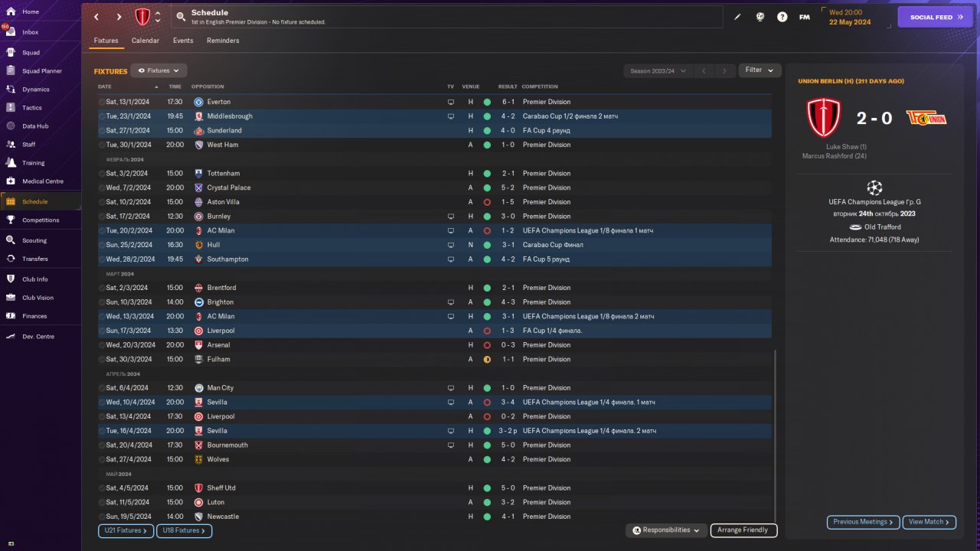
Task: Click the globe icon in the top bar
Action: pos(760,17)
